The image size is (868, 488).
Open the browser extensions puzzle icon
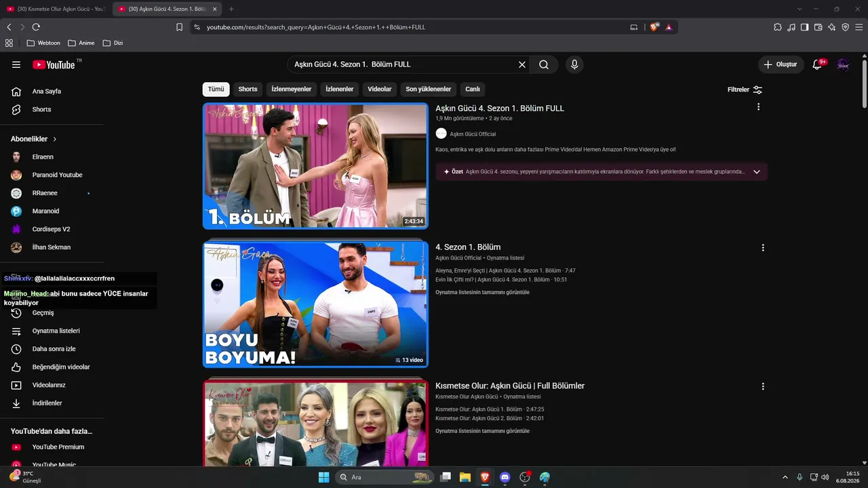[778, 27]
